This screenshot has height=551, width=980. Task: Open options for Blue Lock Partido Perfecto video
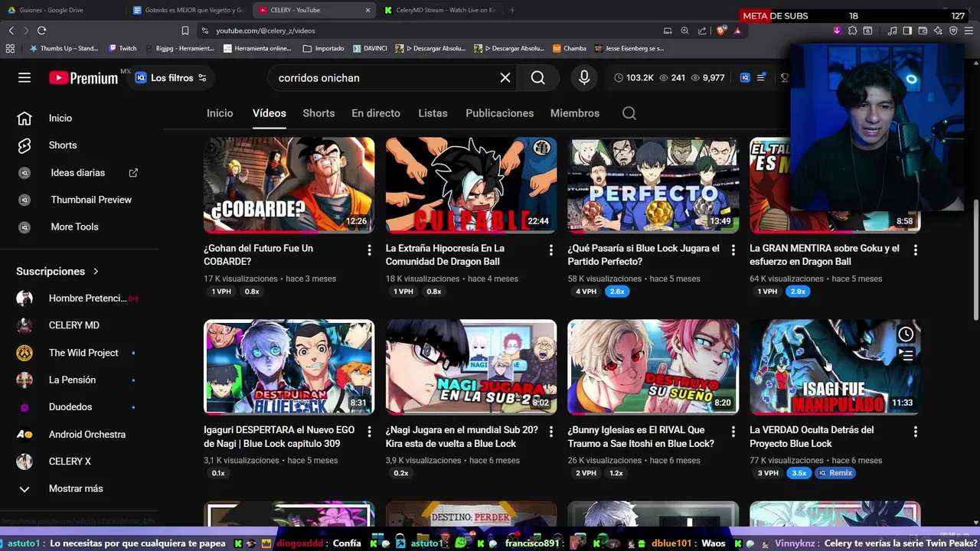click(733, 250)
